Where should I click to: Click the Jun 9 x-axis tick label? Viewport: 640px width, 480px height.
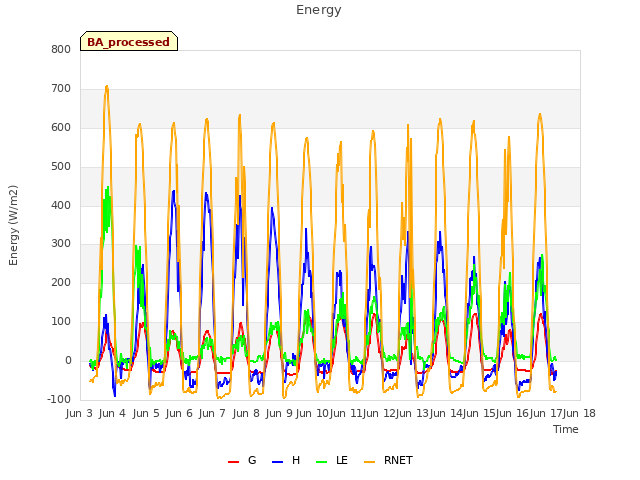click(279, 413)
